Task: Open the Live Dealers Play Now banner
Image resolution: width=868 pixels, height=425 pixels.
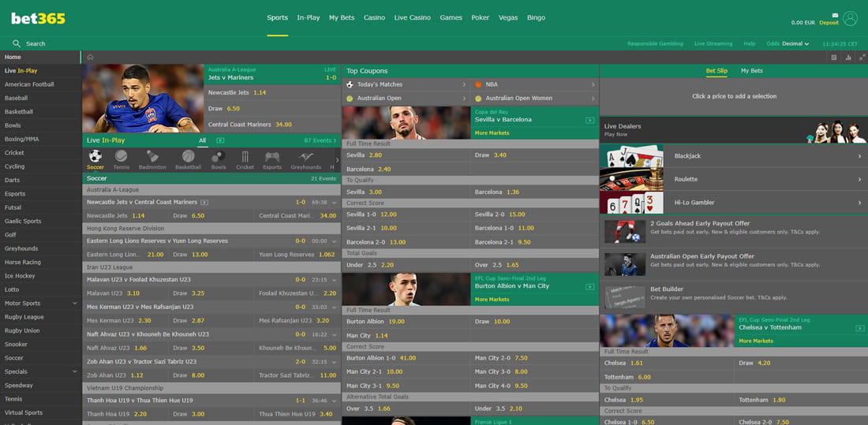Action: pos(734,129)
